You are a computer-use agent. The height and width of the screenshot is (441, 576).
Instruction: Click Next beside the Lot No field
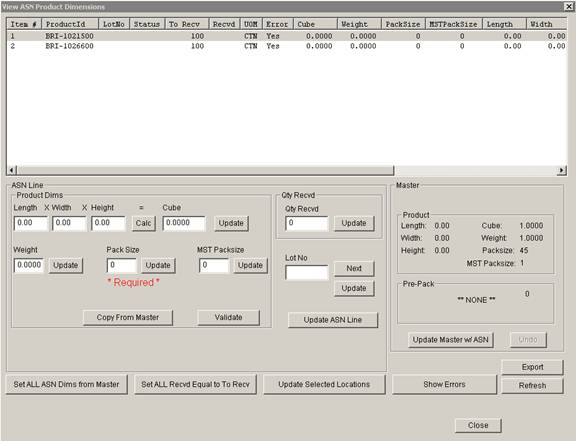tap(354, 269)
